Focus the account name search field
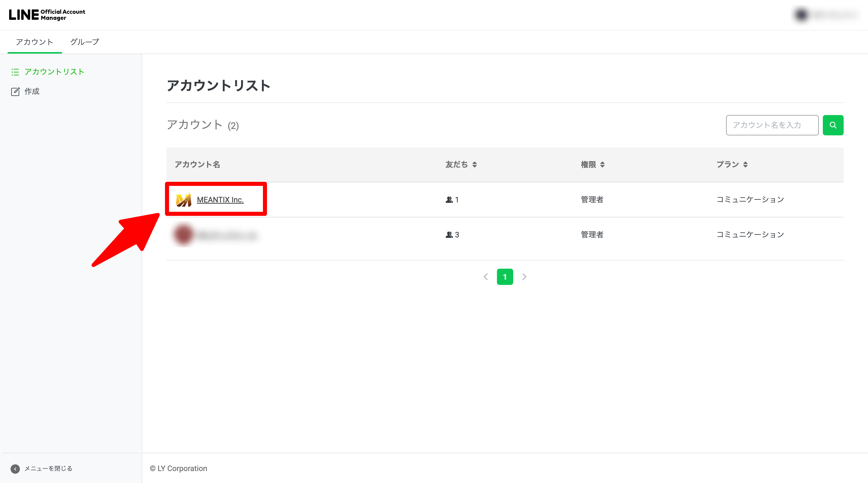The width and height of the screenshot is (868, 483). pyautogui.click(x=772, y=125)
